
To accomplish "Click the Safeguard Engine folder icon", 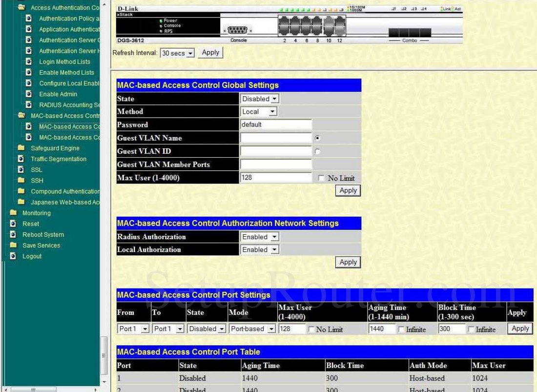I will coord(21,148).
